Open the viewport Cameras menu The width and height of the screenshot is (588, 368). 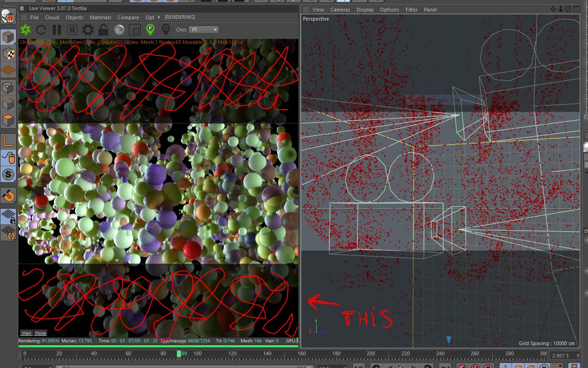340,10
